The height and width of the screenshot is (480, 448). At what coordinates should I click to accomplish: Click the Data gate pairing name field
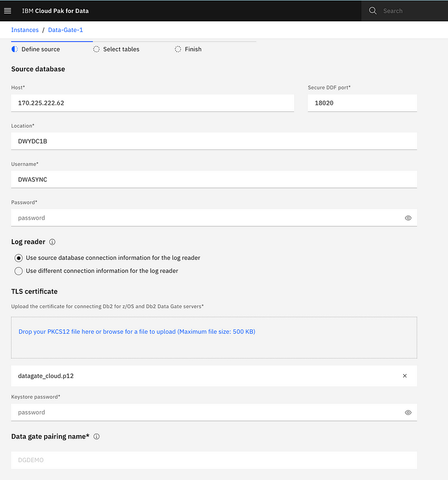pyautogui.click(x=214, y=460)
